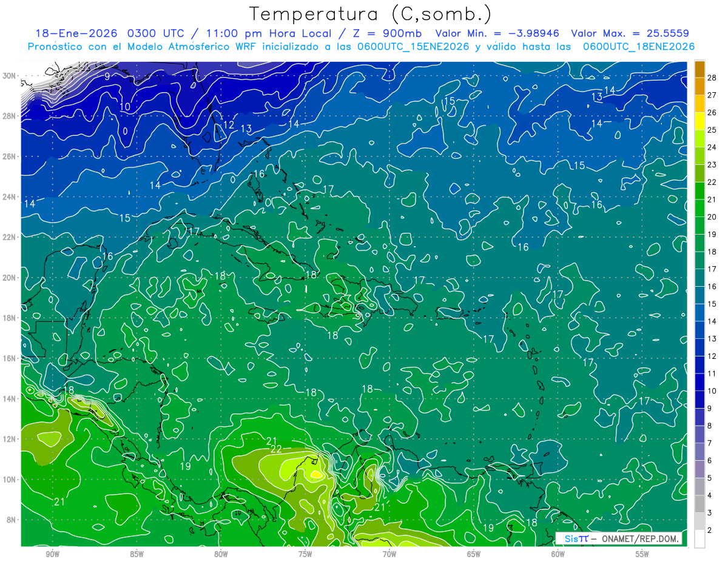Viewport: 728px width, 562px height.
Task: Click the 75W longitude axis label
Action: (x=305, y=554)
